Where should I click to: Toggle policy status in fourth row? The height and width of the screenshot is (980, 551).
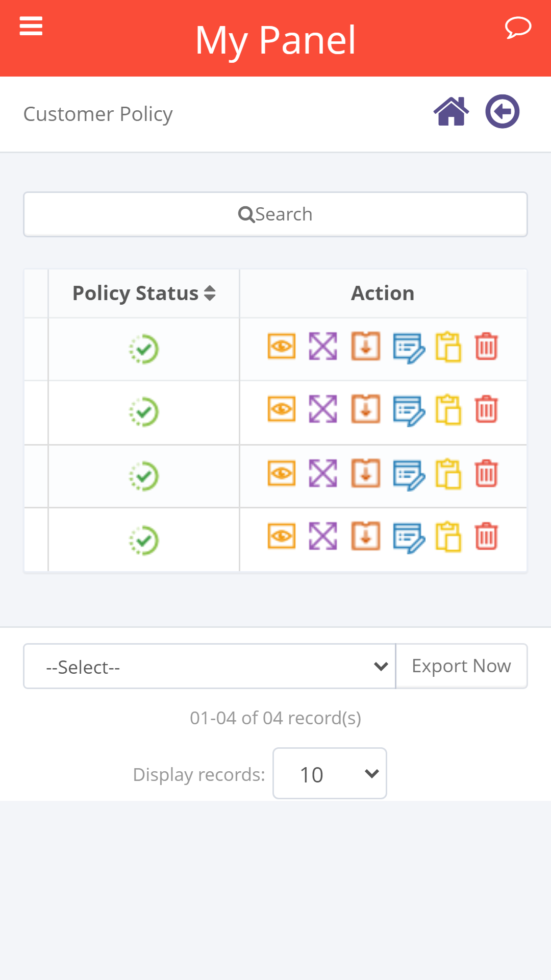pyautogui.click(x=143, y=540)
